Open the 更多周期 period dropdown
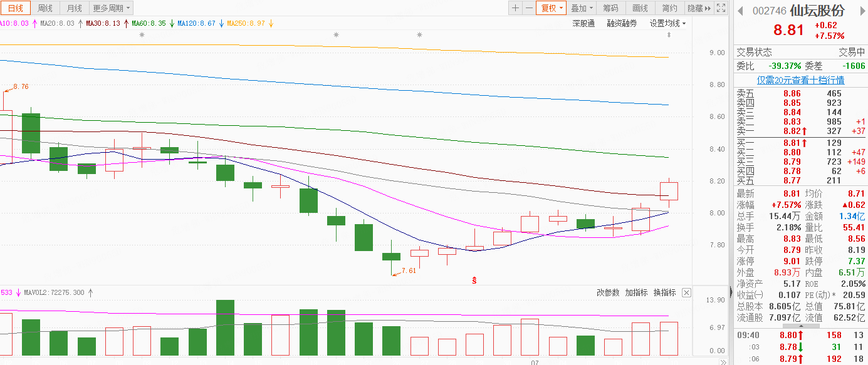 112,8
